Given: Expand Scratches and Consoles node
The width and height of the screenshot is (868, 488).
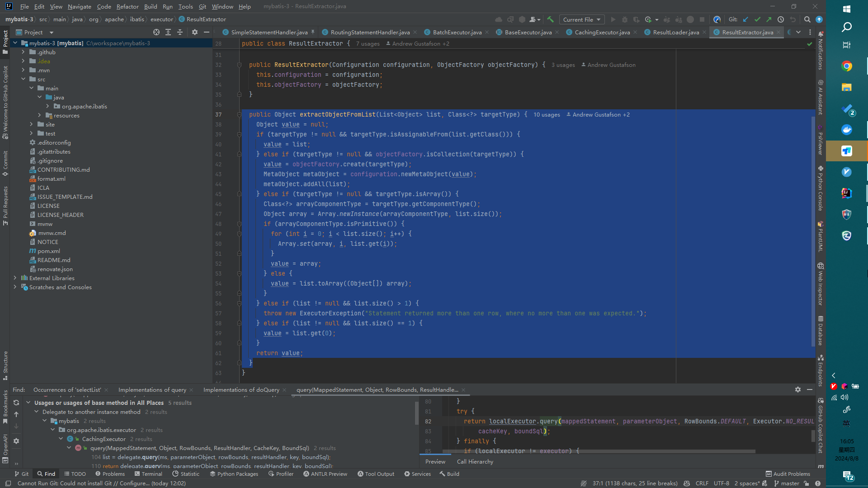Looking at the screenshot, I should pos(15,287).
